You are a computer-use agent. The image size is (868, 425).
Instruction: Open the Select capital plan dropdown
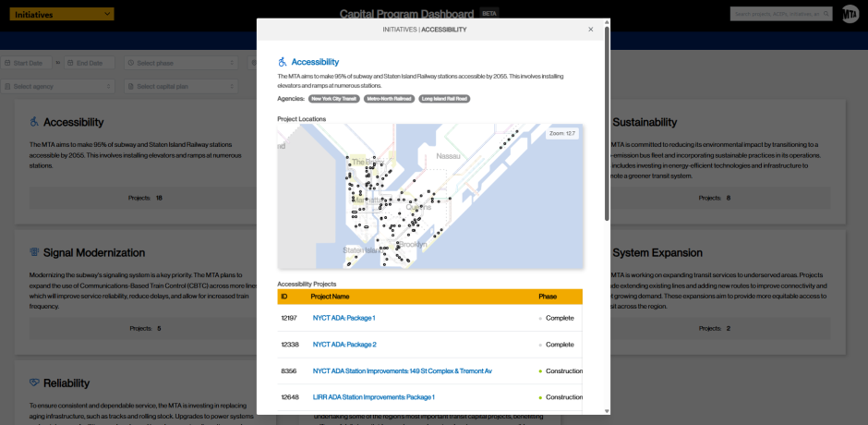pos(181,87)
